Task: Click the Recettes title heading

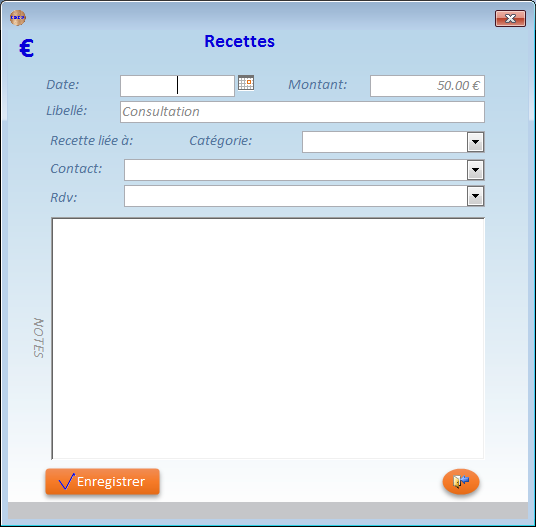Action: (x=240, y=41)
